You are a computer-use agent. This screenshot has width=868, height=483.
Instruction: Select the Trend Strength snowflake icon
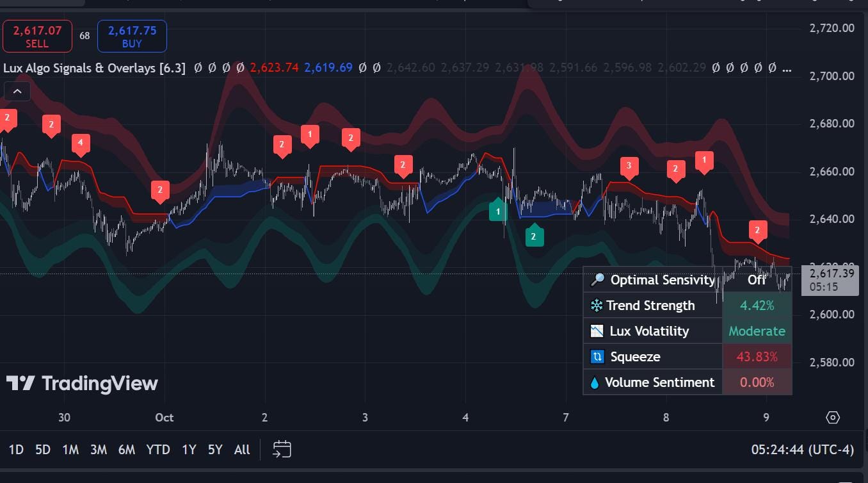[598, 306]
